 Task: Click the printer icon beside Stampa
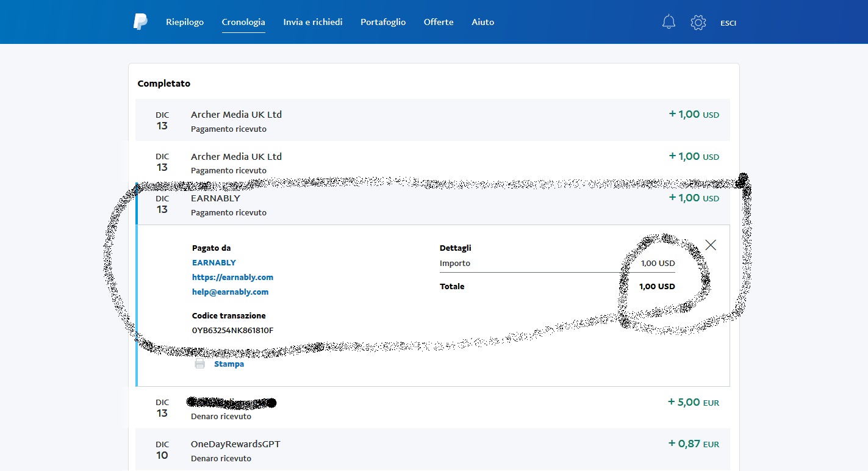point(199,364)
